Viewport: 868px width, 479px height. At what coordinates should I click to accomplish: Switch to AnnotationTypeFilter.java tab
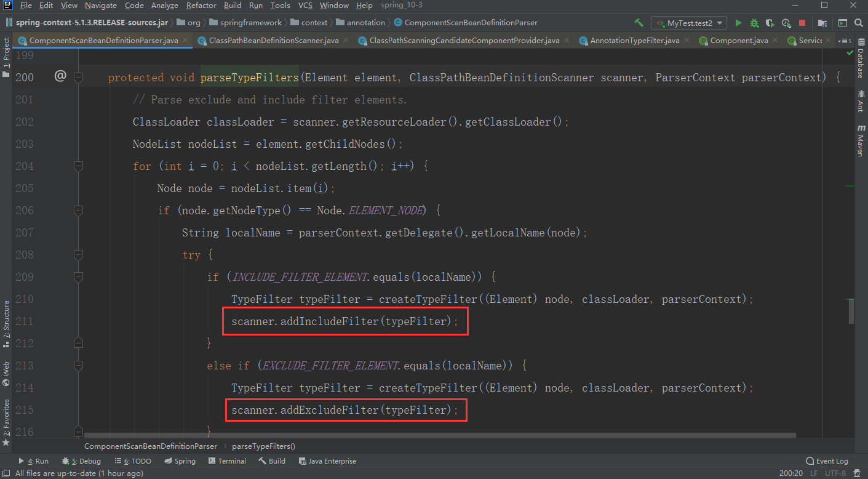click(635, 41)
